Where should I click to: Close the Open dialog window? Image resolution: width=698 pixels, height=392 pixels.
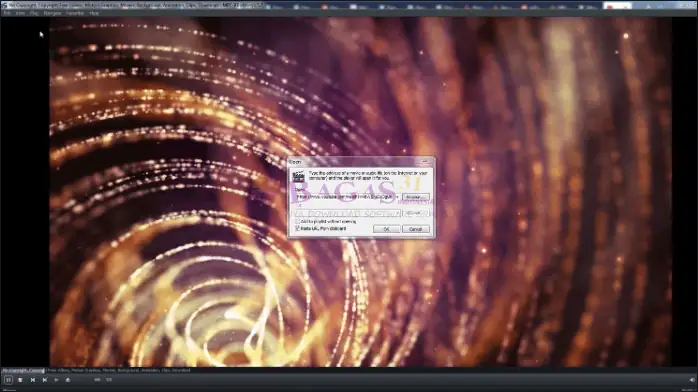click(x=426, y=162)
